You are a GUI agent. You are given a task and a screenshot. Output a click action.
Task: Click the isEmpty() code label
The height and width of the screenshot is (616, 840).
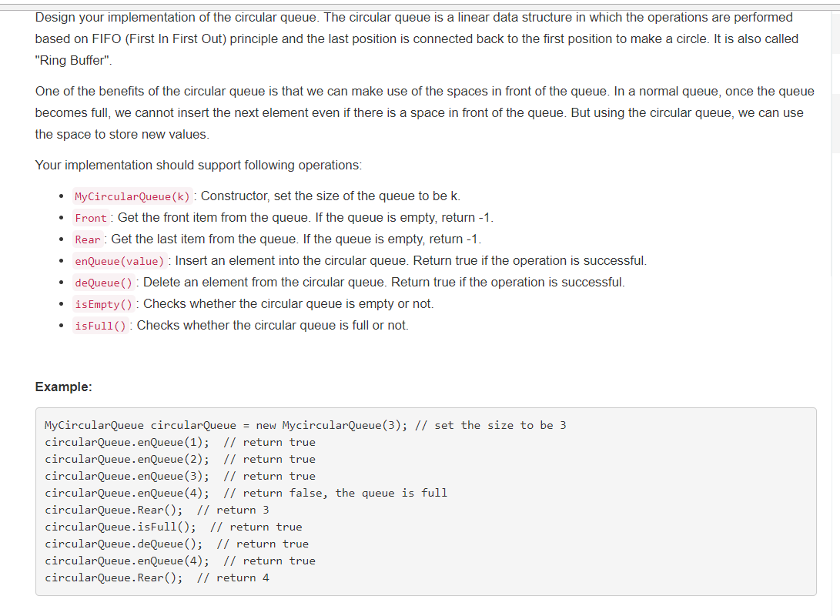[x=103, y=304]
